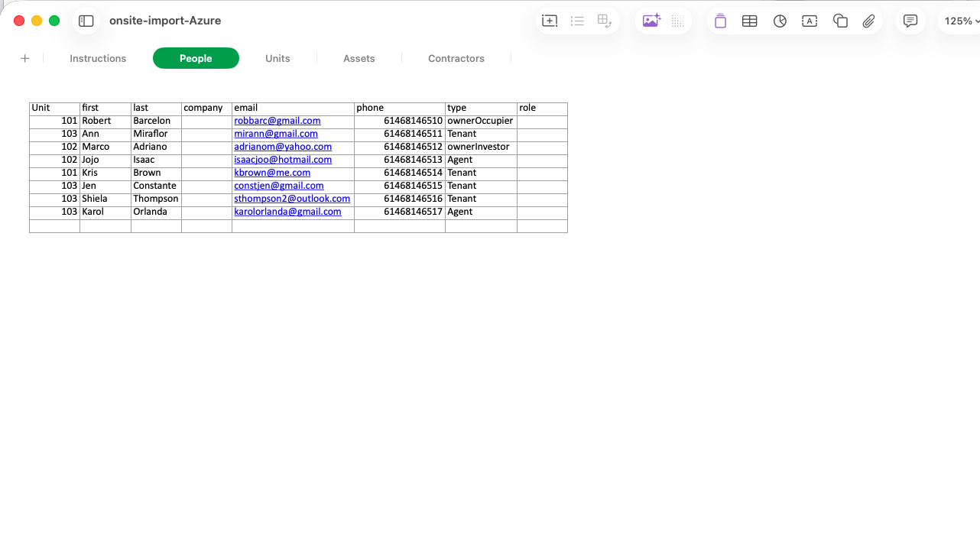This screenshot has width=980, height=551.
Task: Select the email header cell
Action: tap(293, 109)
